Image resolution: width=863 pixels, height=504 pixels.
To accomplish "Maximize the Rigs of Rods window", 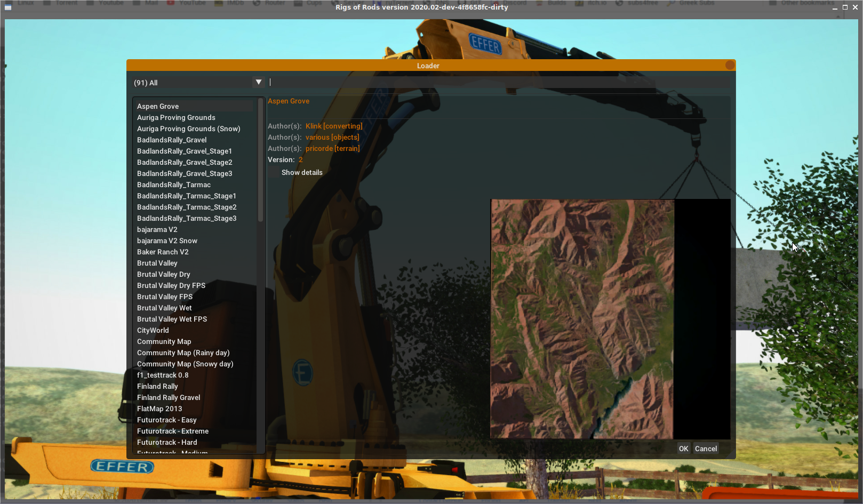I will (x=845, y=7).
